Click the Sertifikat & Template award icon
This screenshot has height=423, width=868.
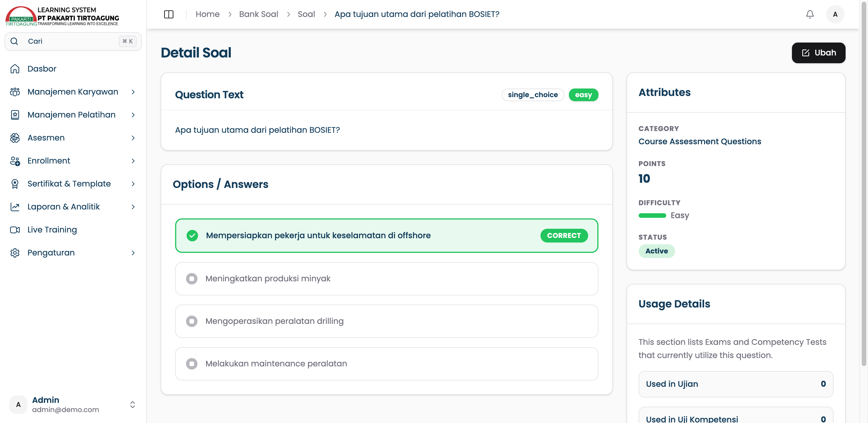pos(15,184)
